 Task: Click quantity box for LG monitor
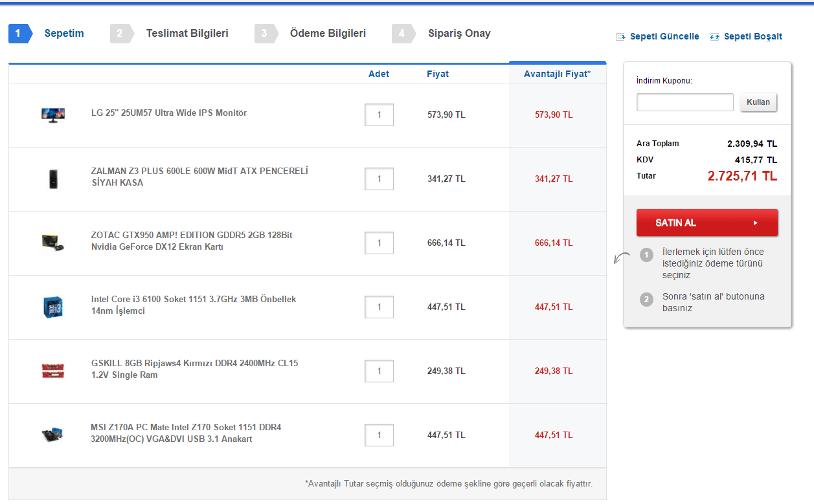point(379,115)
